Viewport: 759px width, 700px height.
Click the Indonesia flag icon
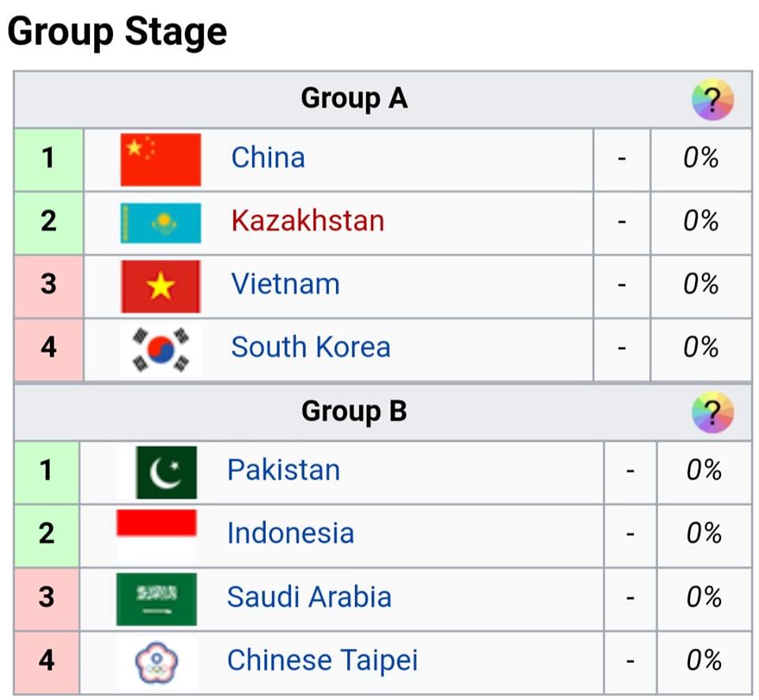[157, 536]
